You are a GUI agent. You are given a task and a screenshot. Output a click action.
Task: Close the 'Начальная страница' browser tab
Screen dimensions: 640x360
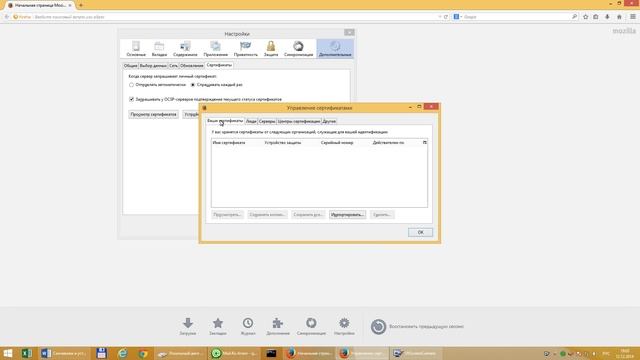70,5
